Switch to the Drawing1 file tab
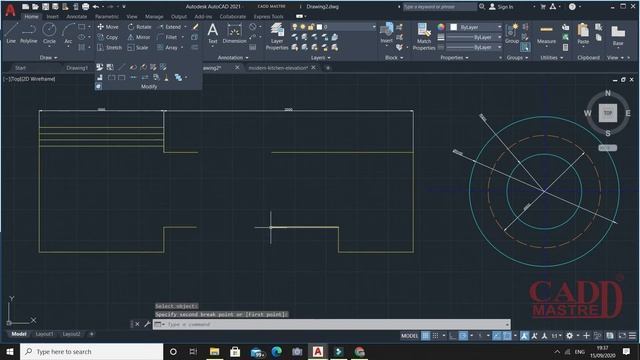The height and width of the screenshot is (360, 640). click(77, 68)
